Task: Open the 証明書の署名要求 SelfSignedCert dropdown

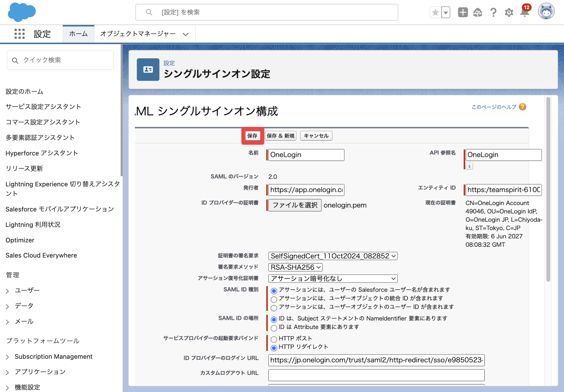Action: tap(333, 256)
